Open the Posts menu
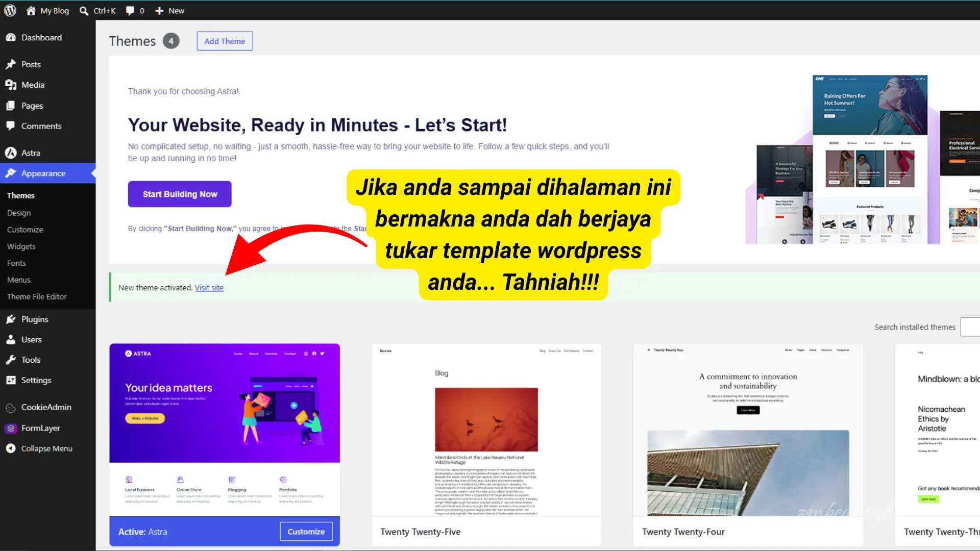Screen dimensions: 980x551 pyautogui.click(x=47, y=64)
